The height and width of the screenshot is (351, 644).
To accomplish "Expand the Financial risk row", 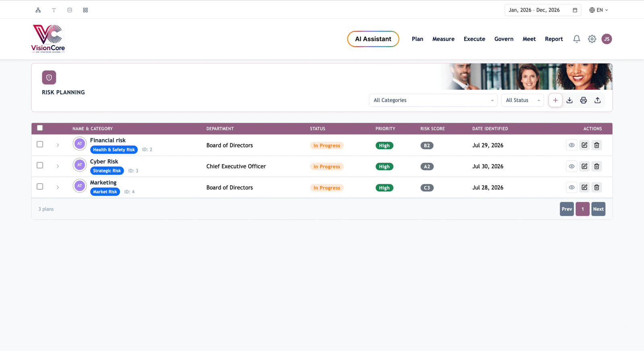I will 58,145.
